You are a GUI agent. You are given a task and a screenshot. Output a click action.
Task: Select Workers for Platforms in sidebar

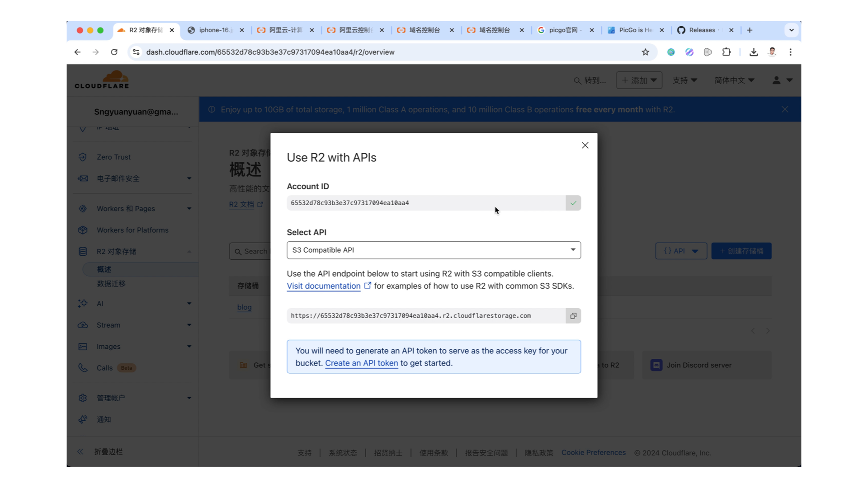coord(132,230)
